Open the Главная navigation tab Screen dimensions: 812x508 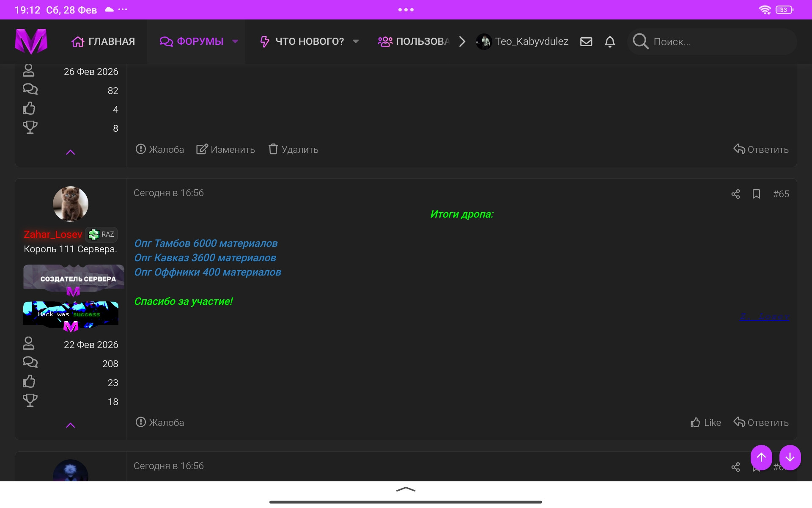[103, 41]
